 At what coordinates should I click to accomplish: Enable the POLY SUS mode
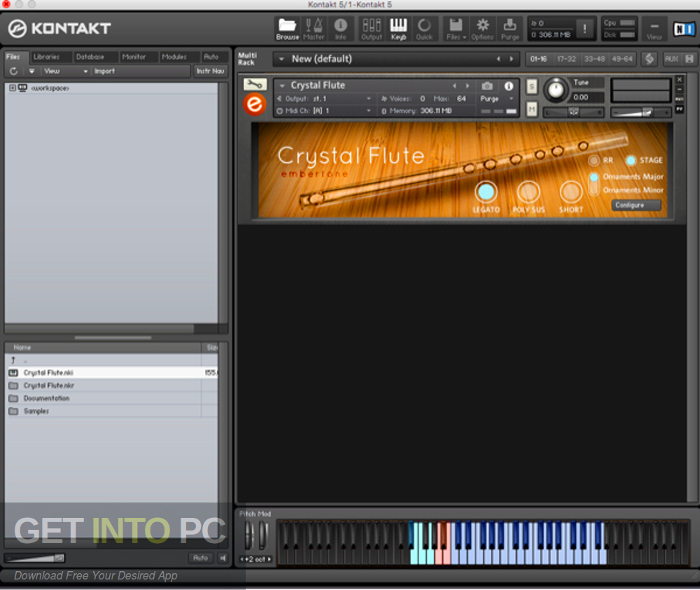tap(528, 192)
